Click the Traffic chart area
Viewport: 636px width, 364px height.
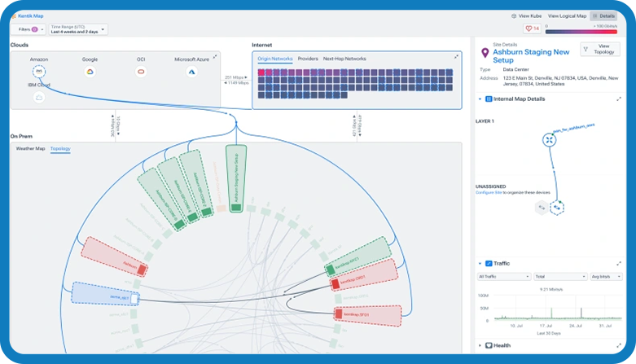(x=558, y=308)
